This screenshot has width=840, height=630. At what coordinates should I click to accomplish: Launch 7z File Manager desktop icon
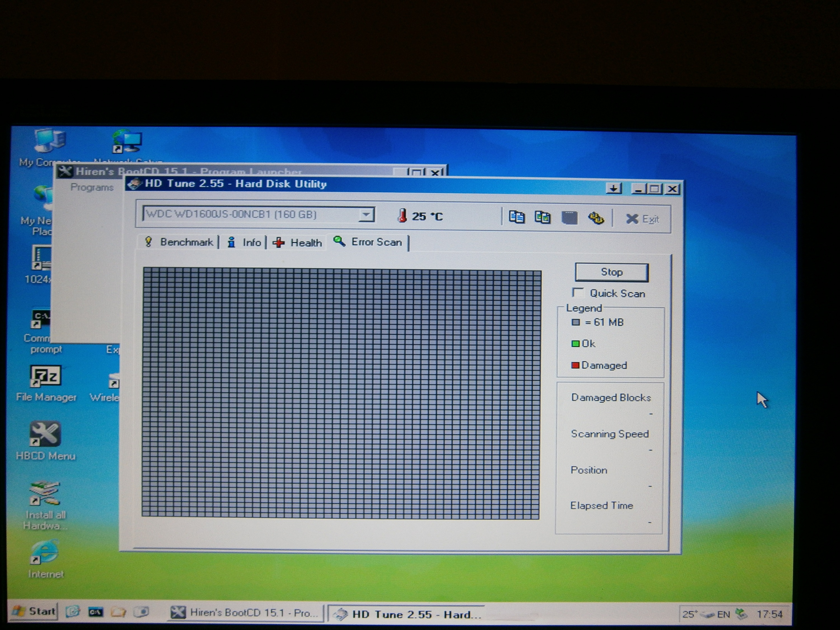pos(45,376)
